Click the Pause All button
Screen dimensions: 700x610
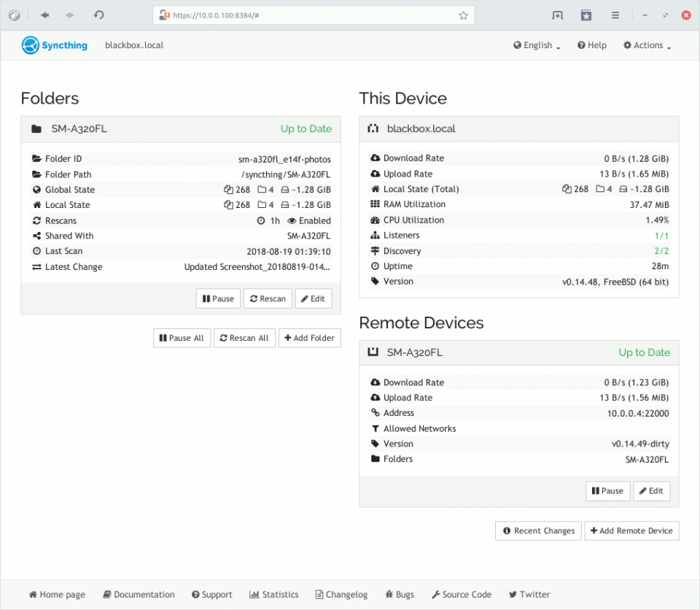(182, 338)
